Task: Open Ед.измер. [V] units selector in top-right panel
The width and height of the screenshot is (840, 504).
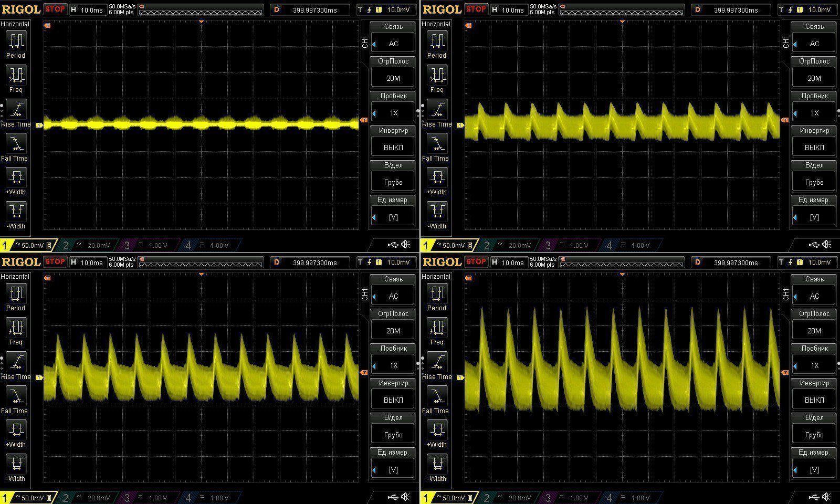Action: coord(814,217)
